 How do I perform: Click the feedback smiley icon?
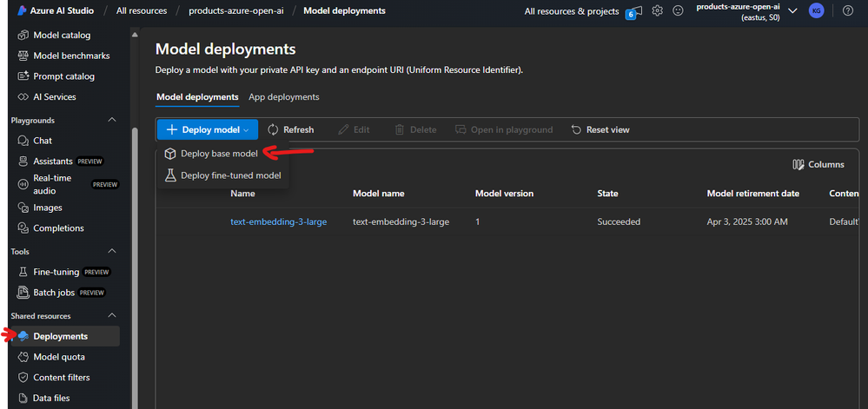click(678, 10)
